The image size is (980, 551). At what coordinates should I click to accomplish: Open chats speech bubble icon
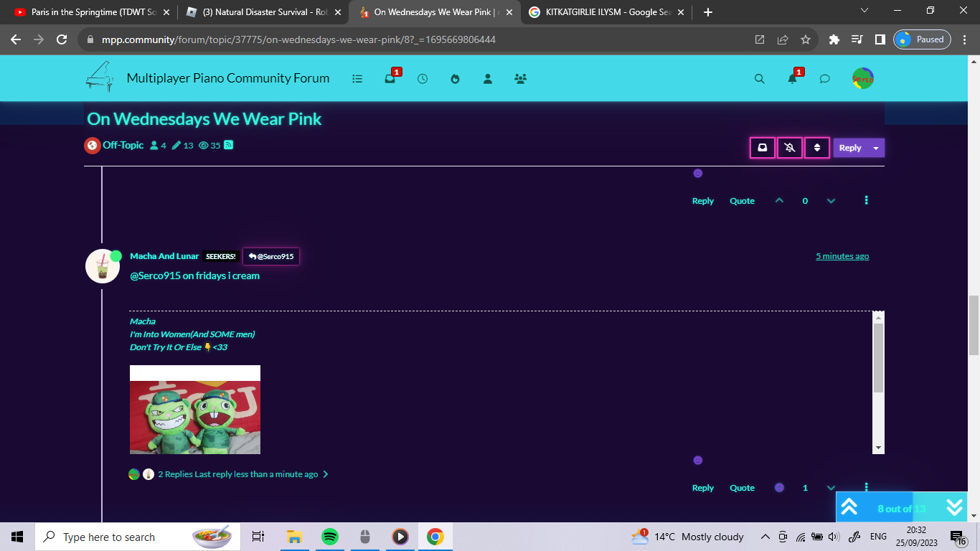click(825, 79)
